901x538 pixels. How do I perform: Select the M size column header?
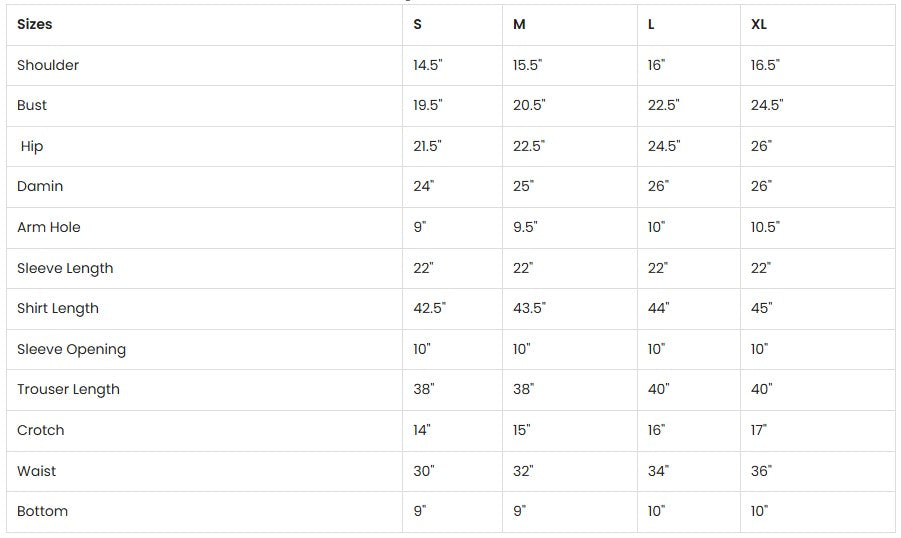coord(519,24)
